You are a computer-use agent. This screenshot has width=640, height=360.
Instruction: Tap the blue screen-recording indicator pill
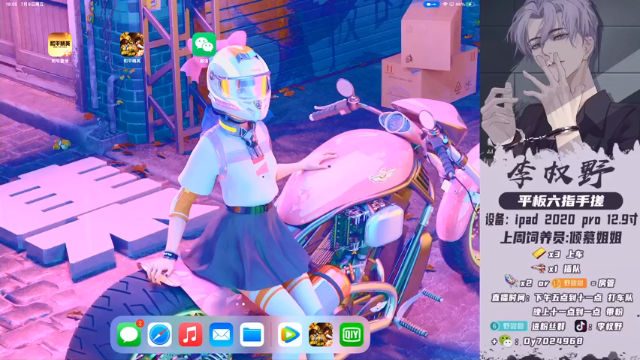[x=431, y=4]
